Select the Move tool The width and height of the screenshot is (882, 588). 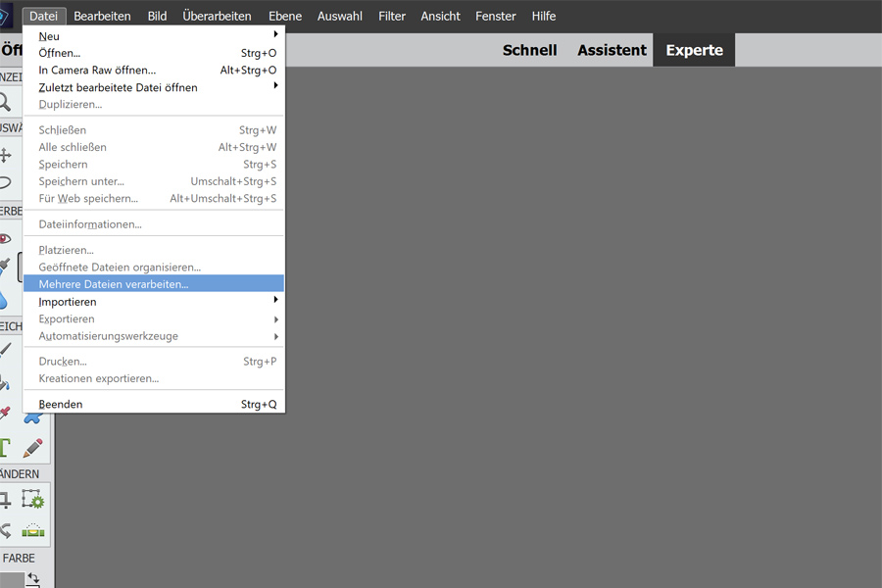6,155
